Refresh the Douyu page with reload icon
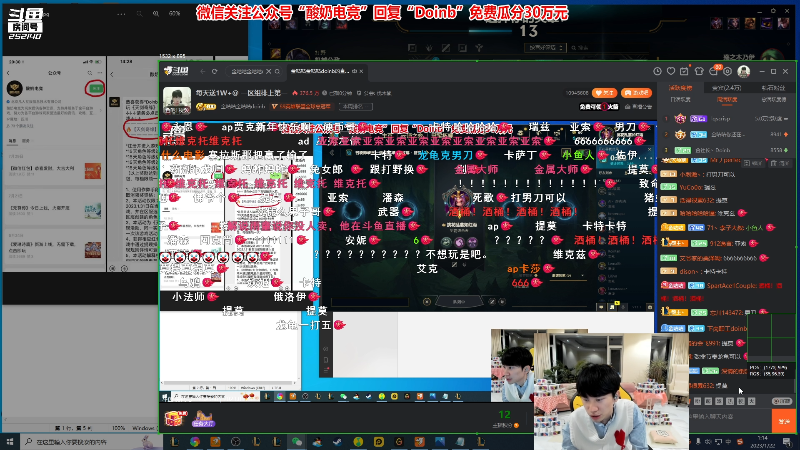The height and width of the screenshot is (450, 800). click(215, 71)
